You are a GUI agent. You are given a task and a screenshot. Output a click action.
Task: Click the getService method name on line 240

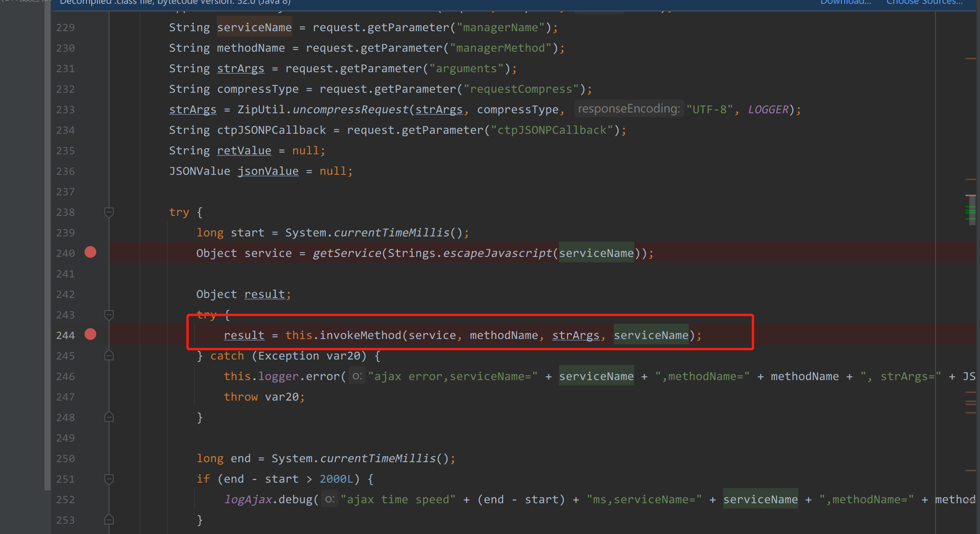click(347, 253)
